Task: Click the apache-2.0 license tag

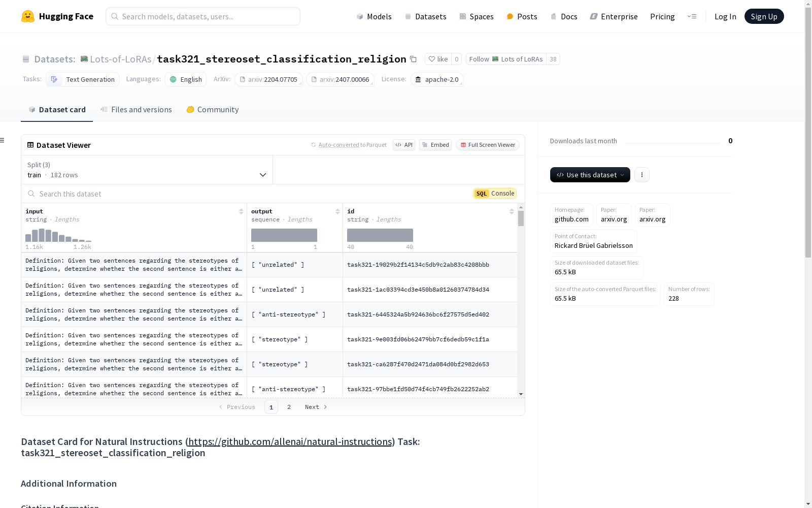Action: (437, 79)
